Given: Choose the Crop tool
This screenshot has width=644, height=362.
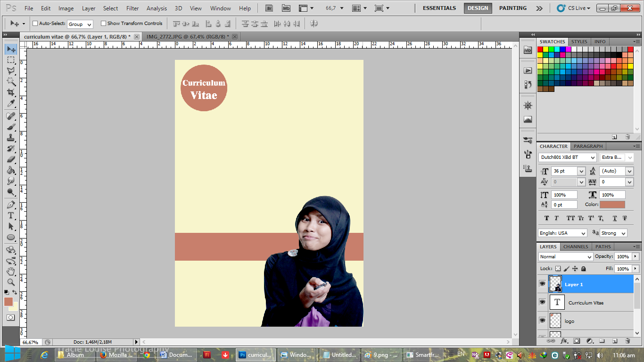Looking at the screenshot, I should click(11, 92).
